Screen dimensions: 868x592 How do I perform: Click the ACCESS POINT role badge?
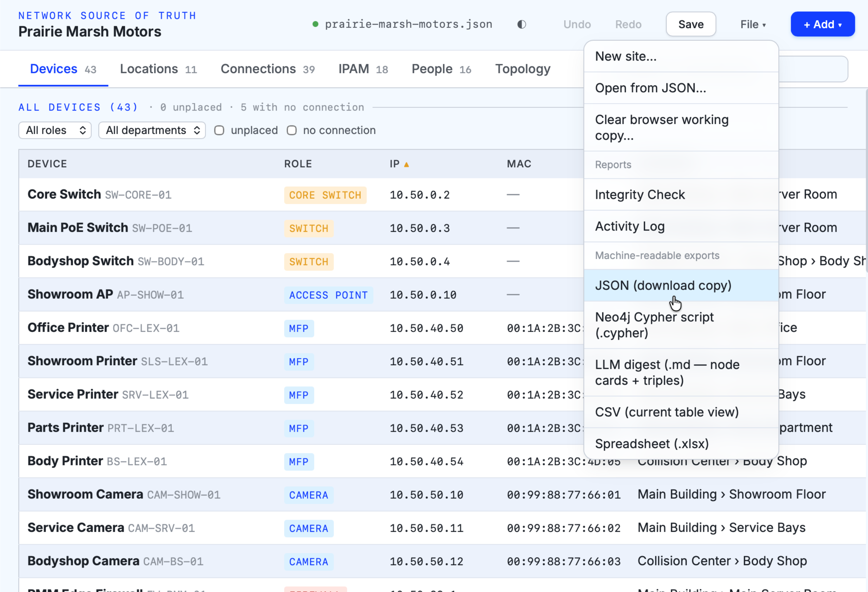328,295
